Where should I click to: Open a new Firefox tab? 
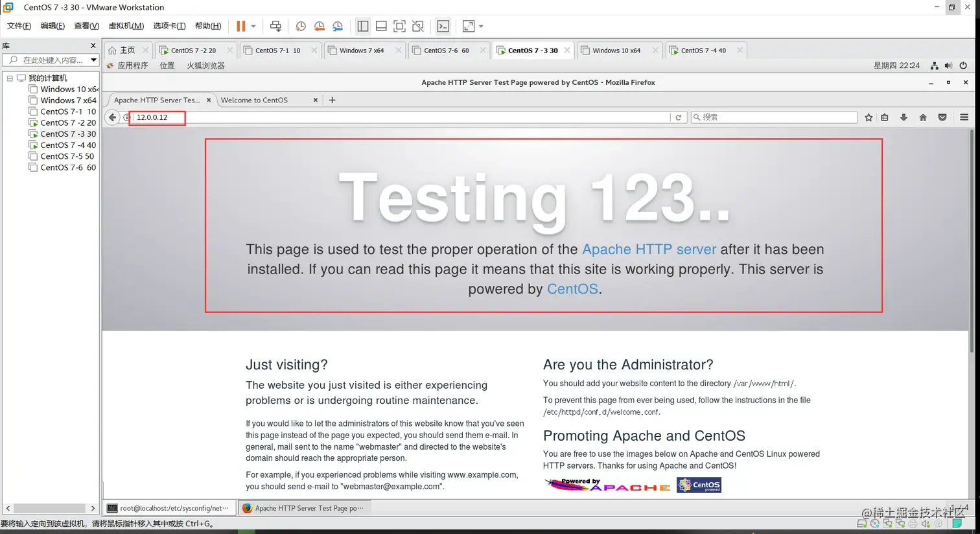(x=332, y=100)
